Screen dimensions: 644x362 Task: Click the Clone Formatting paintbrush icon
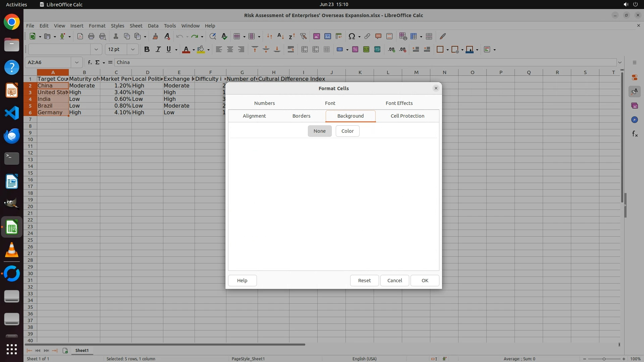155,36
